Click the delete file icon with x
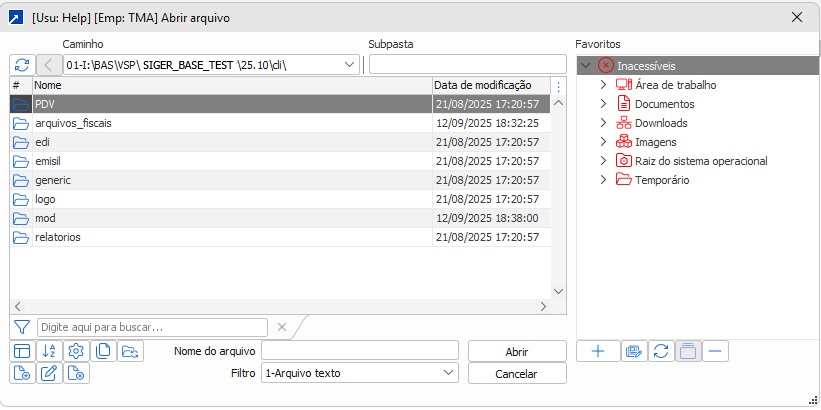The image size is (821, 410). point(76,374)
